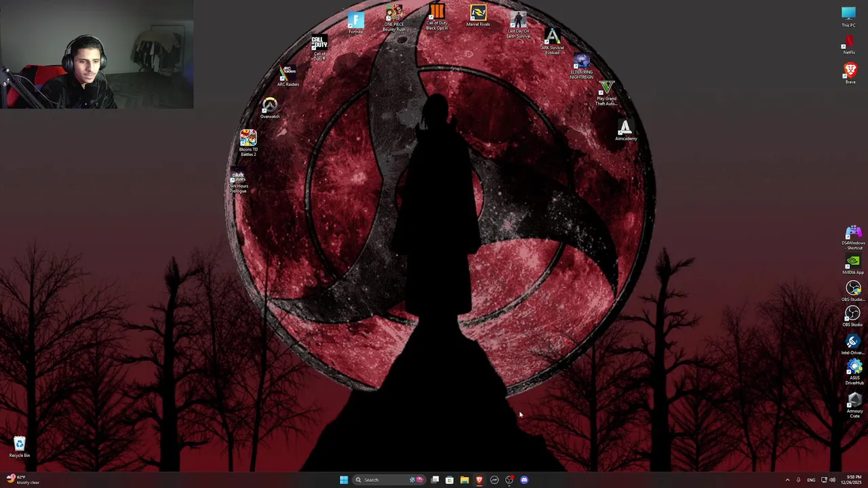Select the Armoury Crate desktop icon
This screenshot has width=868, height=488.
pos(854,405)
